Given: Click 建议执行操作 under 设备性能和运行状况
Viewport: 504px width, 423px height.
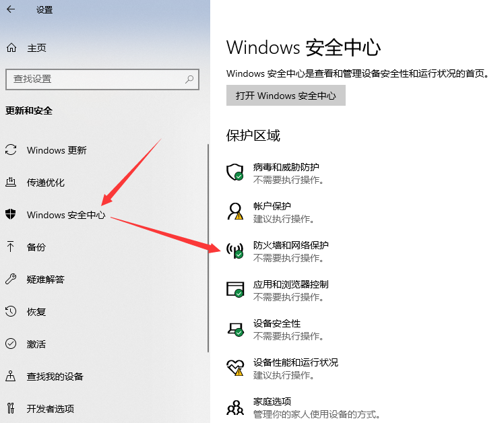Looking at the screenshot, I should pyautogui.click(x=284, y=375).
